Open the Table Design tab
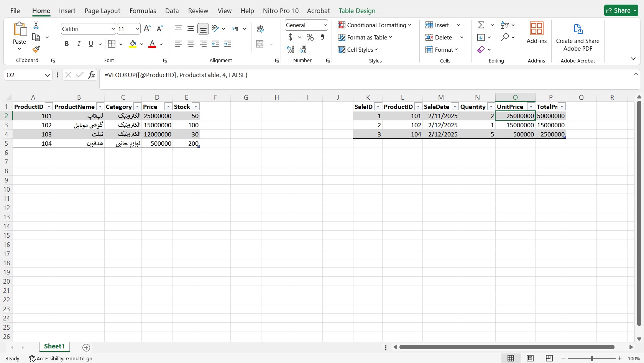The width and height of the screenshot is (644, 363). pyautogui.click(x=357, y=11)
